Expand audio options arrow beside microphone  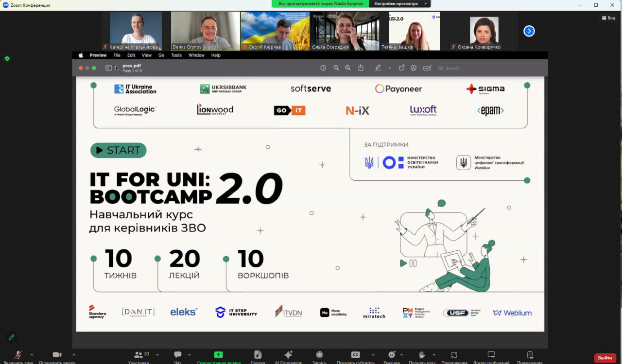32,355
